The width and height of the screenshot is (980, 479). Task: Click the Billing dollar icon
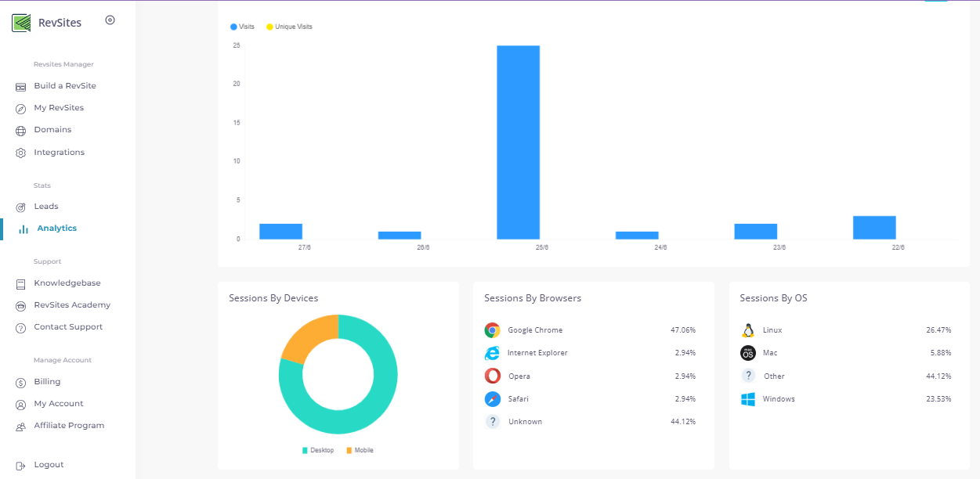[21, 383]
